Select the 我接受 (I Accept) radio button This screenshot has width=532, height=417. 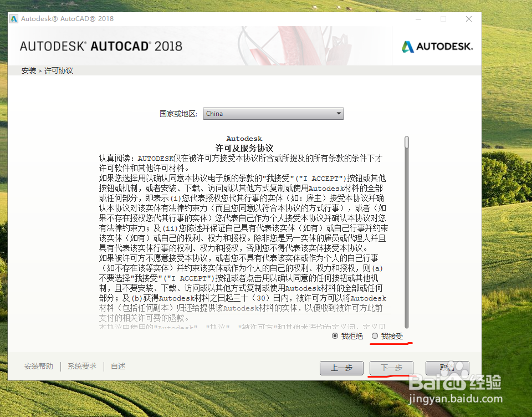point(375,336)
